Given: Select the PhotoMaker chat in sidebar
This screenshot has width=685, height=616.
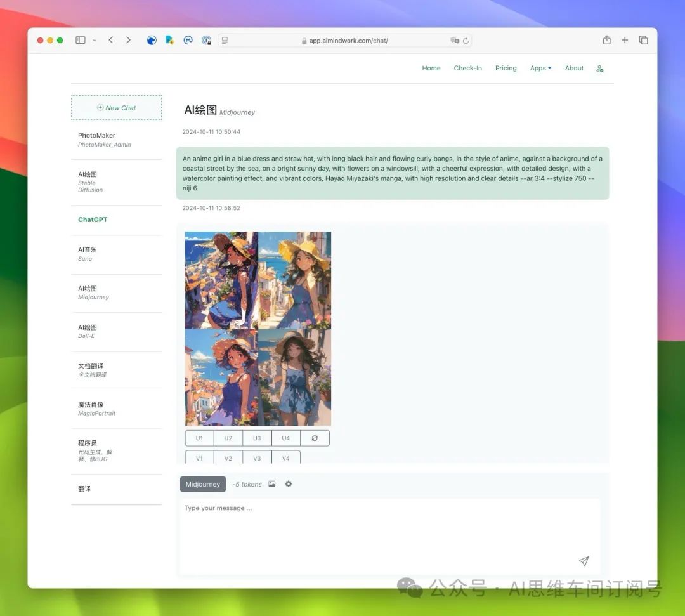Looking at the screenshot, I should 117,140.
